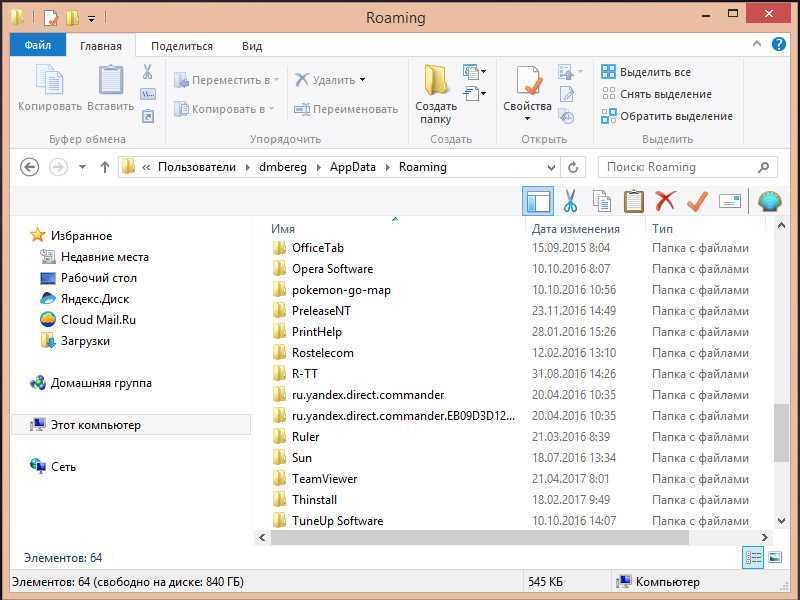Screen dimensions: 800x600
Task: Click the History icon in Open group
Action: (x=566, y=116)
